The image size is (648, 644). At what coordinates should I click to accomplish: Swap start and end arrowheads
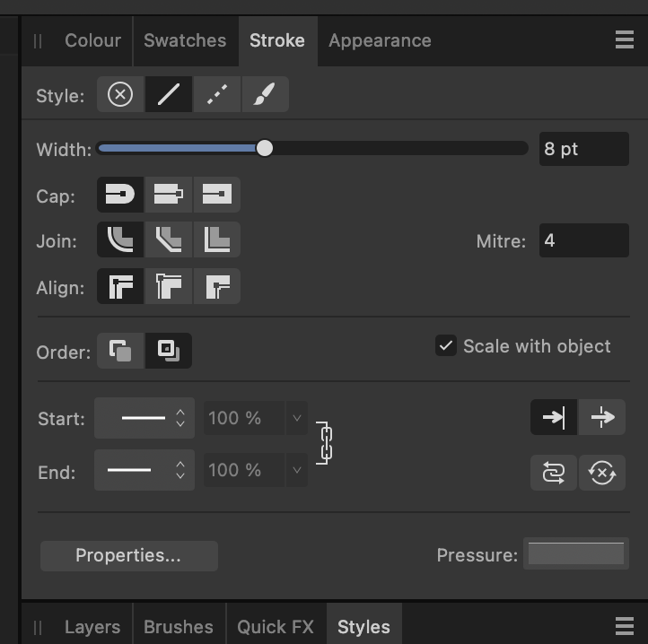[x=554, y=473]
